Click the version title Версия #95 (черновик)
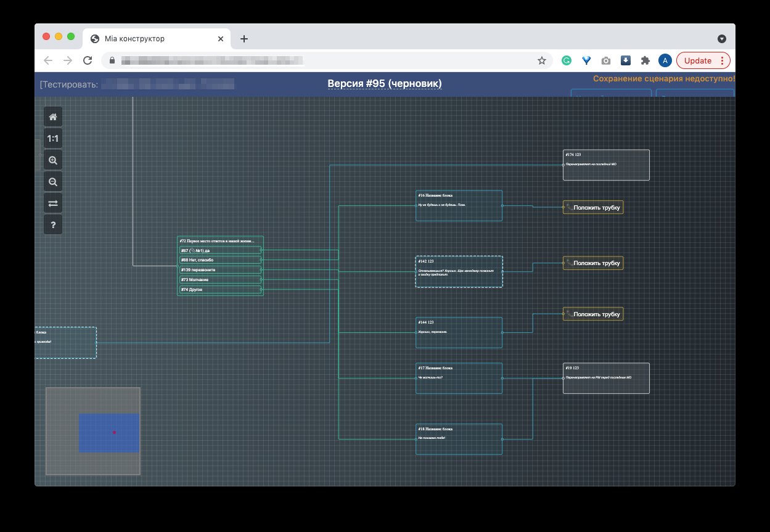770x532 pixels. pos(385,83)
